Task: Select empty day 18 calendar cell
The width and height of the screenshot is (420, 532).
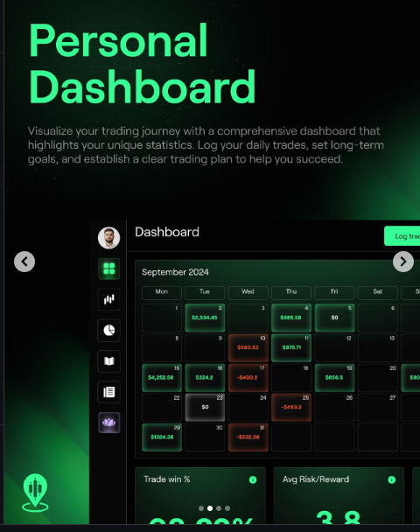Action: click(291, 378)
